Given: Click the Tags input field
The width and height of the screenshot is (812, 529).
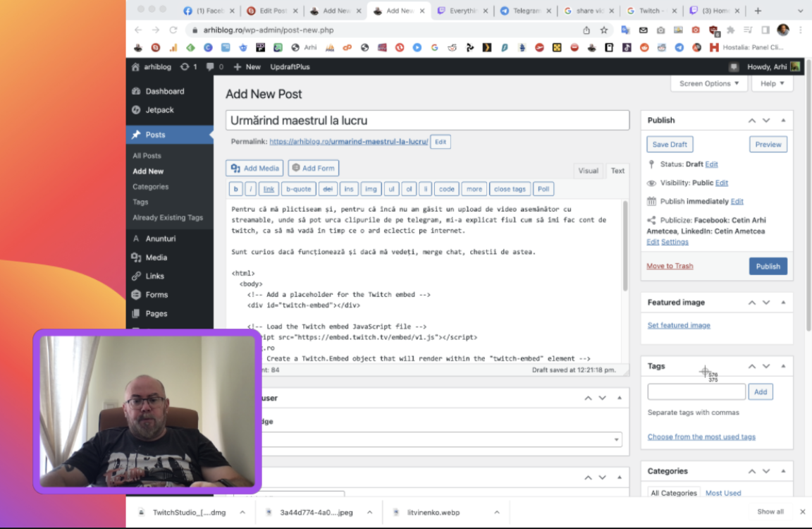Looking at the screenshot, I should (696, 391).
